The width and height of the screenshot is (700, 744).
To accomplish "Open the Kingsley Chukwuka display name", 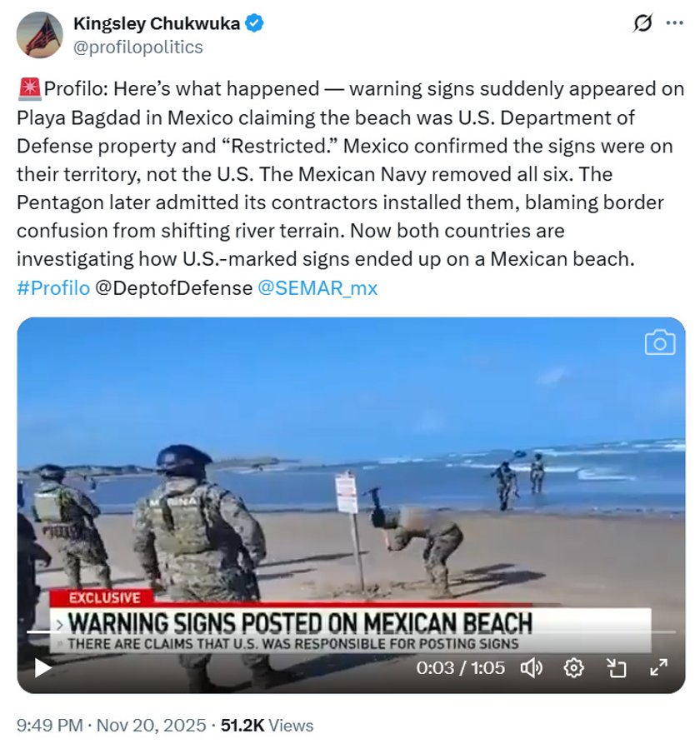I will click(157, 23).
